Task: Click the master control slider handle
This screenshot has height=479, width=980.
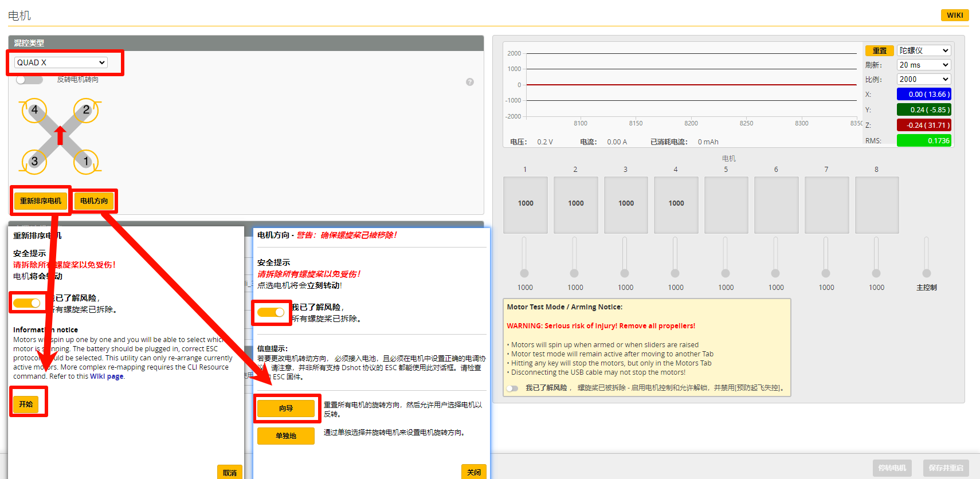Action: [x=927, y=273]
